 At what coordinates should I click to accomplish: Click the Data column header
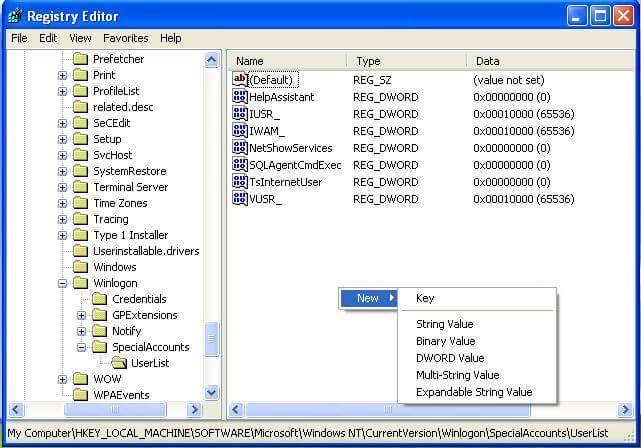550,61
